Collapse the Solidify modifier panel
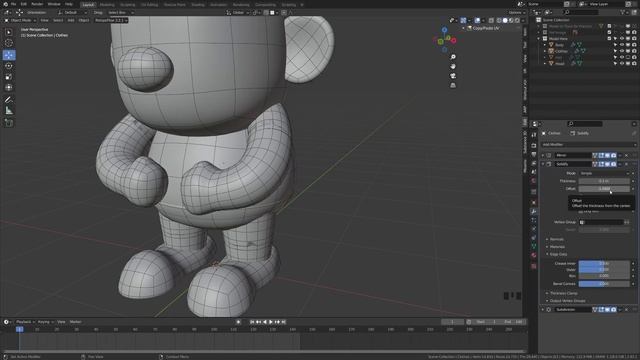The width and height of the screenshot is (640, 360). click(x=543, y=164)
